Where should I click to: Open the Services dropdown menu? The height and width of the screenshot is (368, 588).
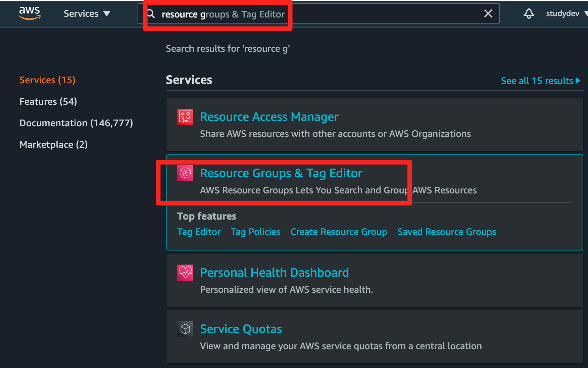[87, 13]
